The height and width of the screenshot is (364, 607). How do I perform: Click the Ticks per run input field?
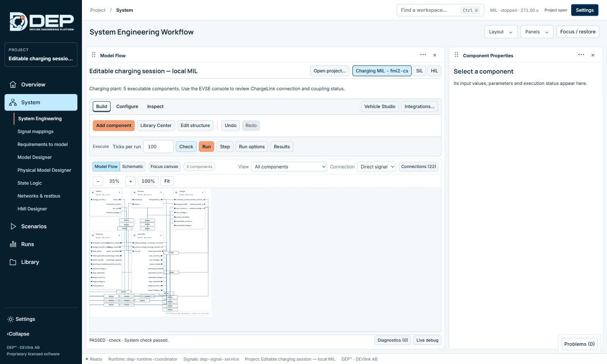click(158, 147)
